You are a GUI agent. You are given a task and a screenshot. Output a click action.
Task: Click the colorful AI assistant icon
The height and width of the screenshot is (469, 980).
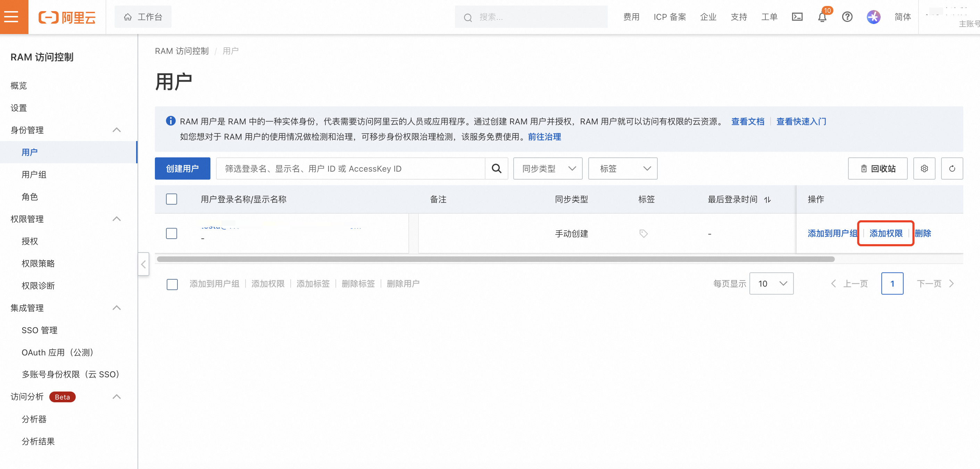pos(873,17)
